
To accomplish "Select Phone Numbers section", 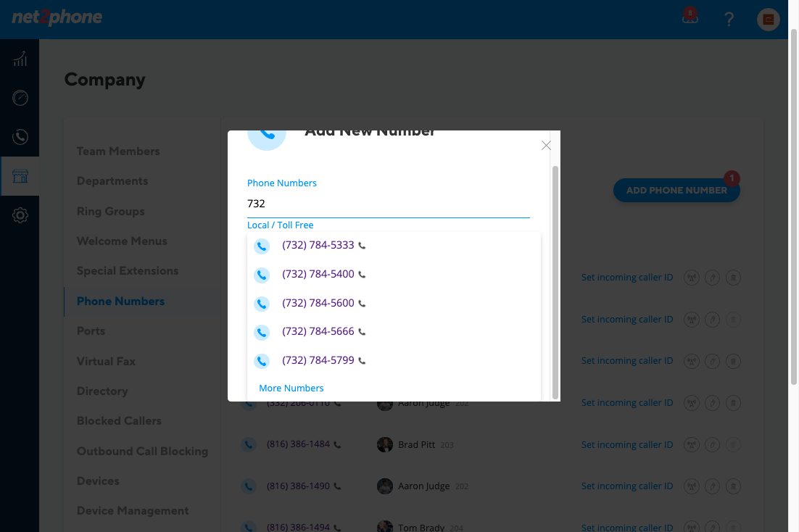I will [120, 302].
